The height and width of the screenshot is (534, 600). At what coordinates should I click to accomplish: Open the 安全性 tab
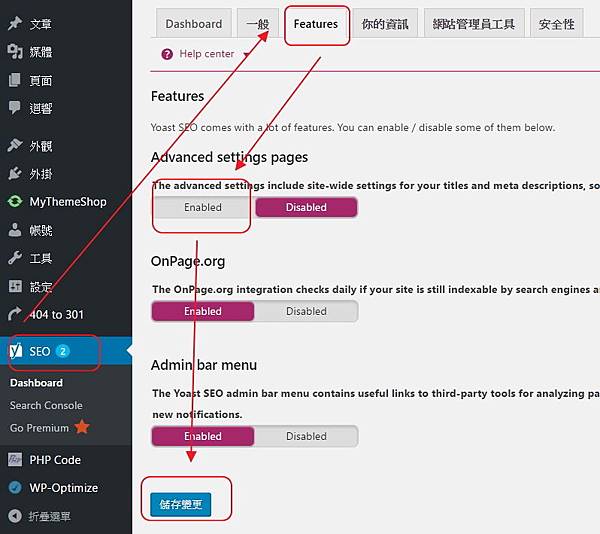pos(557,24)
